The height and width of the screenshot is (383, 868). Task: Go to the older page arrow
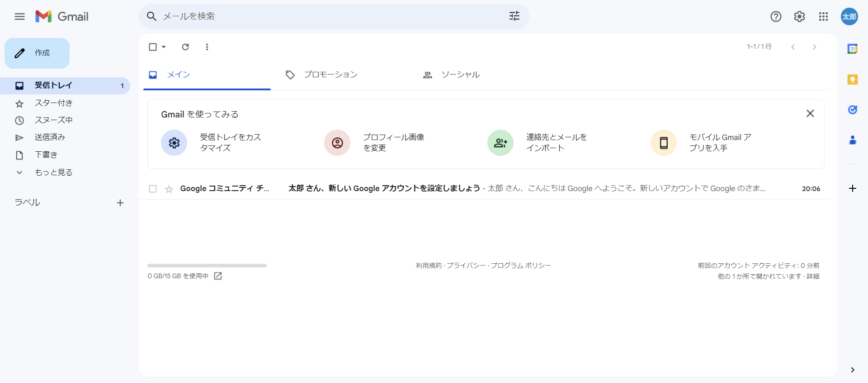point(814,47)
